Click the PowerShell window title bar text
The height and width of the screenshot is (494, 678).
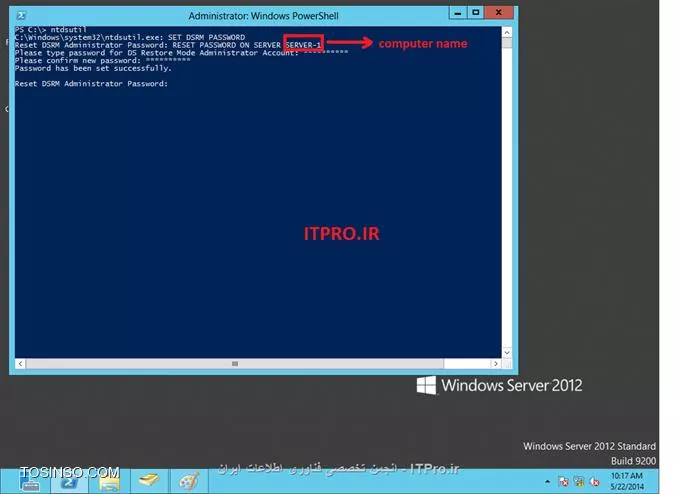pos(263,16)
